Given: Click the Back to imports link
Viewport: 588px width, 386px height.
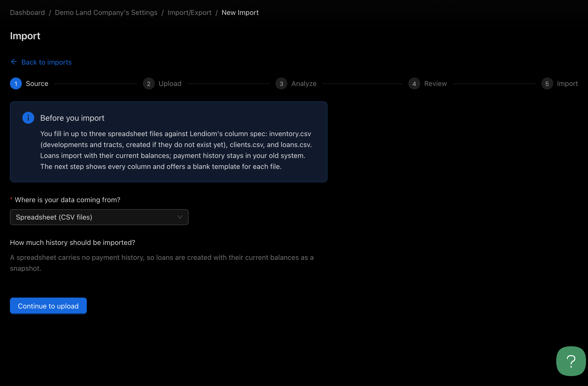Looking at the screenshot, I should [x=46, y=62].
